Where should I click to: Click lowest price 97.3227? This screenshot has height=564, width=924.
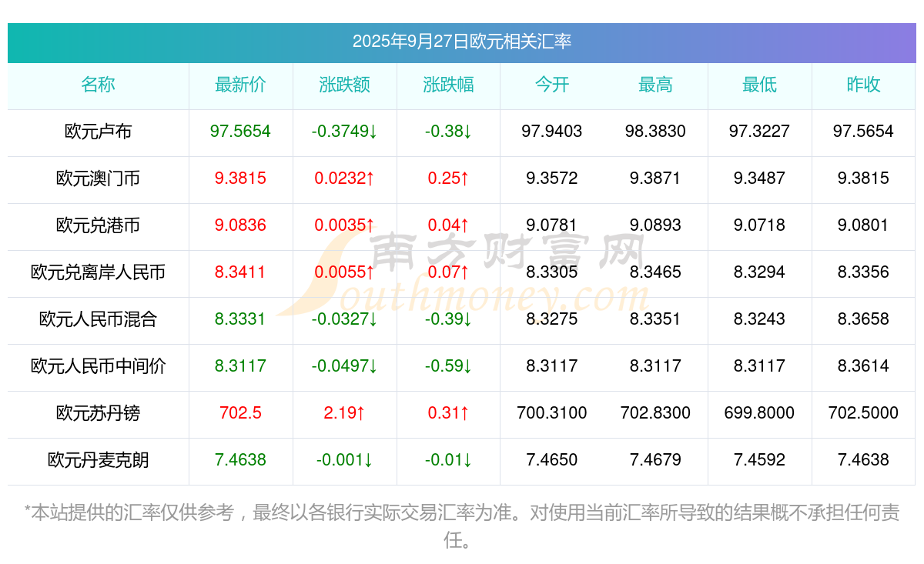point(759,132)
